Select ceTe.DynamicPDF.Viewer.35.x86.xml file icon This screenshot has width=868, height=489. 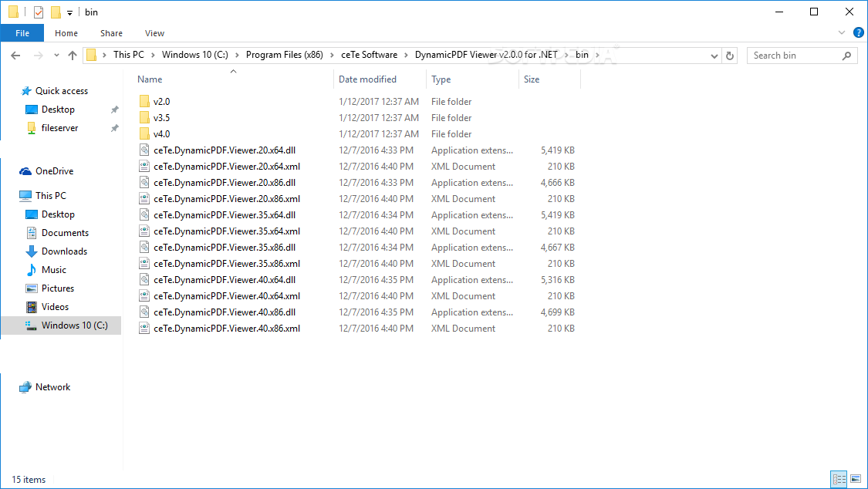click(x=144, y=263)
